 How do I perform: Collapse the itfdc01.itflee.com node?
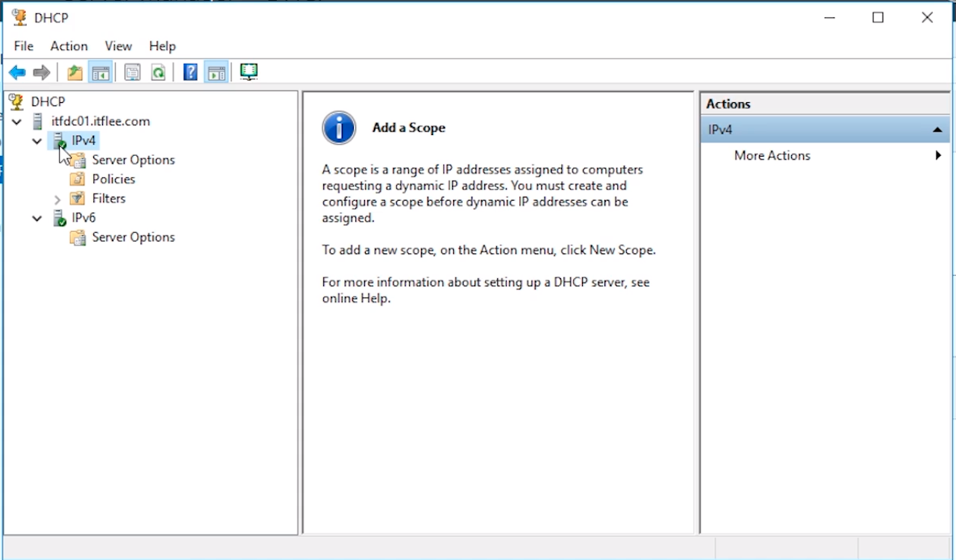(16, 122)
